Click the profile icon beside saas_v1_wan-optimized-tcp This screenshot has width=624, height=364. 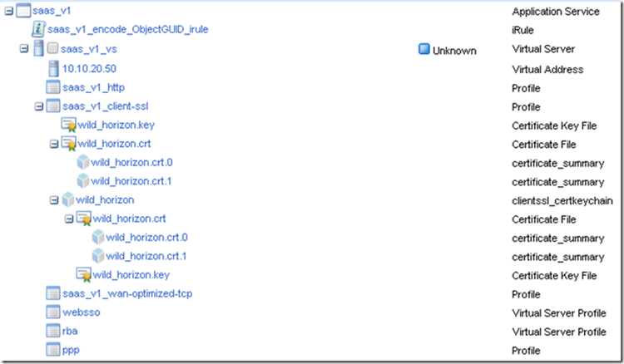[53, 293]
